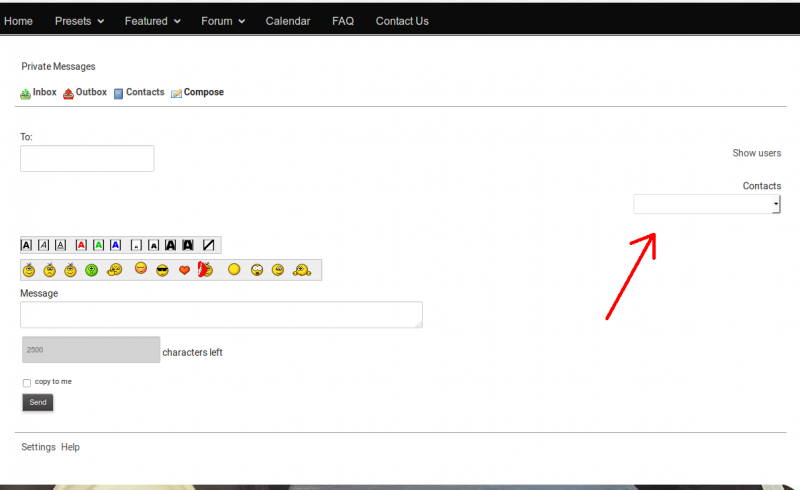Insert the red heart emoticon
The height and width of the screenshot is (490, 800).
coord(184,270)
